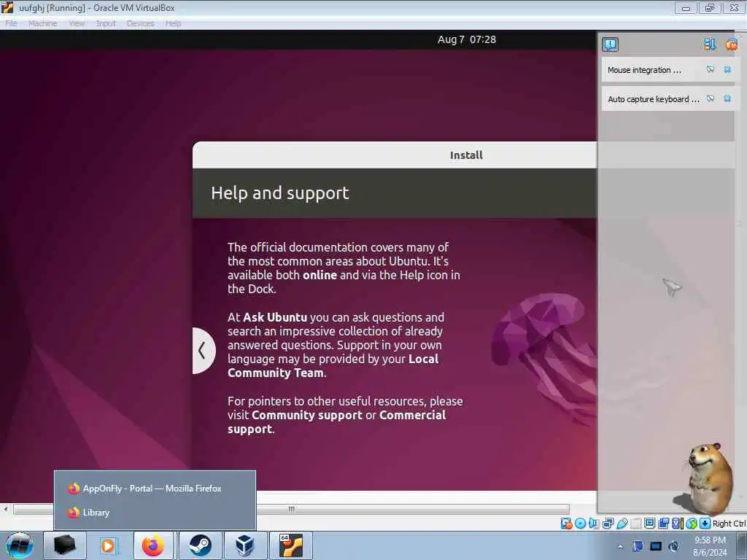Dismiss the Auto capture keyboard notification
Image resolution: width=747 pixels, height=560 pixels.
click(x=727, y=98)
